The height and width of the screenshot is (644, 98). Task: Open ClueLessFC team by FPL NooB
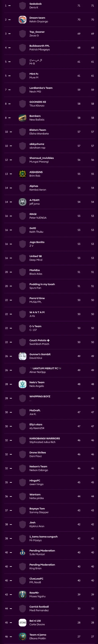click(x=36, y=578)
